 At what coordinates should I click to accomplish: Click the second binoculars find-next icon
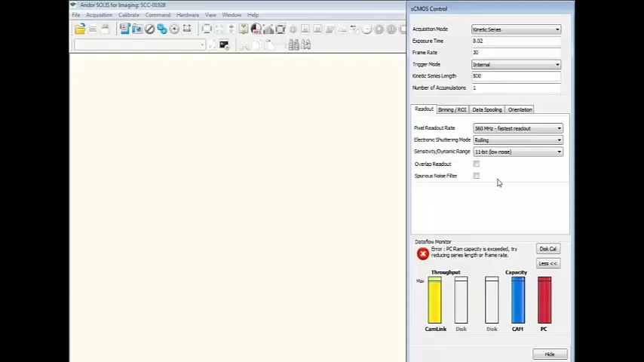click(306, 44)
